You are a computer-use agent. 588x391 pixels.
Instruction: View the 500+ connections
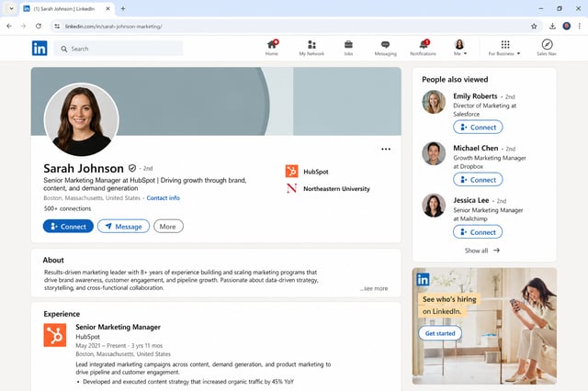point(67,208)
